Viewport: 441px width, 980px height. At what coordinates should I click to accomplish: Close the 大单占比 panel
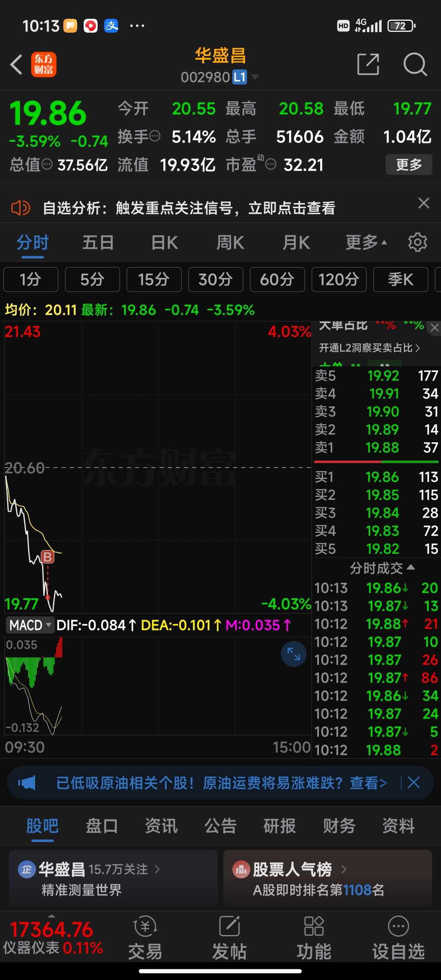[434, 327]
